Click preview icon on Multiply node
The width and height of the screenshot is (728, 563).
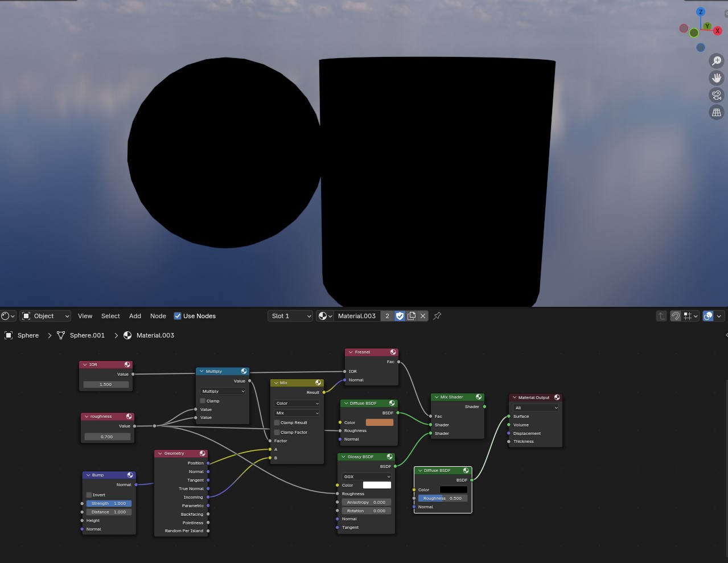tap(244, 371)
